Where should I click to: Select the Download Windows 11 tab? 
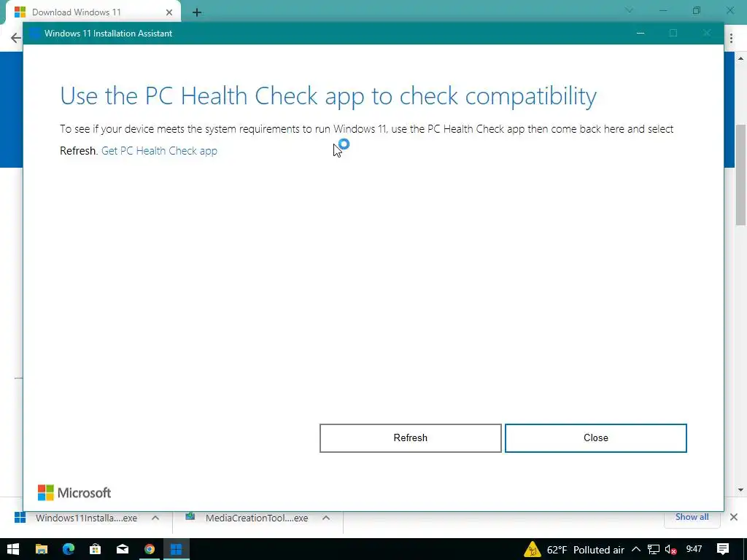[x=93, y=12]
